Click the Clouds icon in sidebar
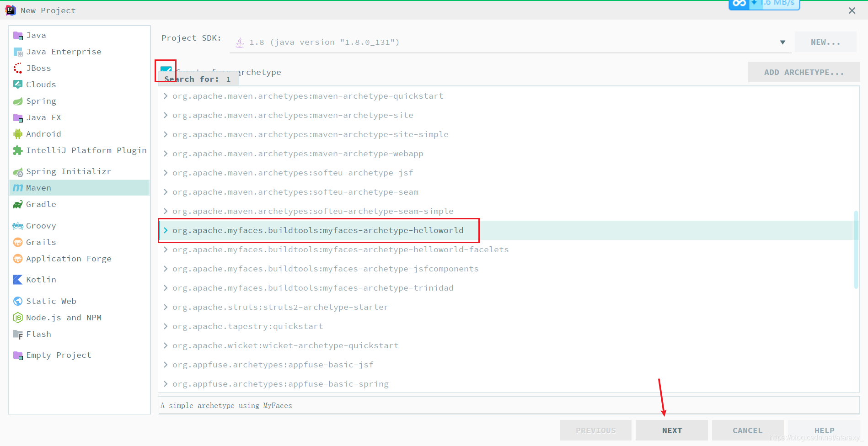 pyautogui.click(x=18, y=85)
